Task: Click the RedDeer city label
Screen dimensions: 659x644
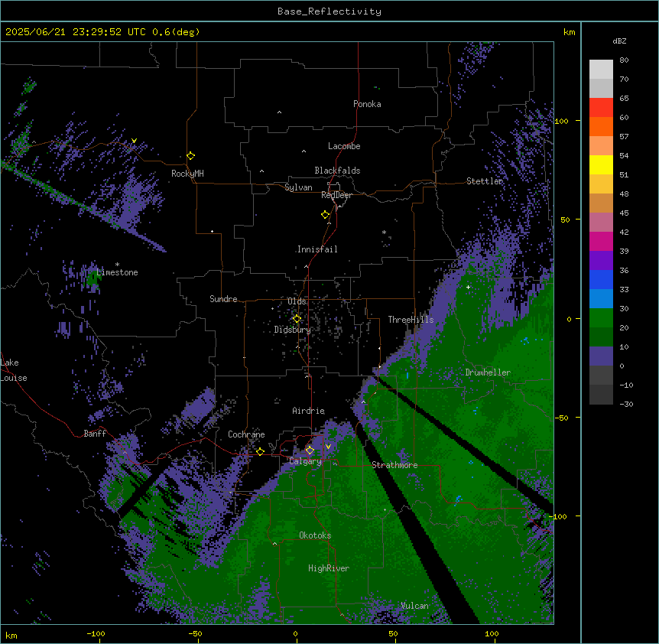Action: (336, 195)
